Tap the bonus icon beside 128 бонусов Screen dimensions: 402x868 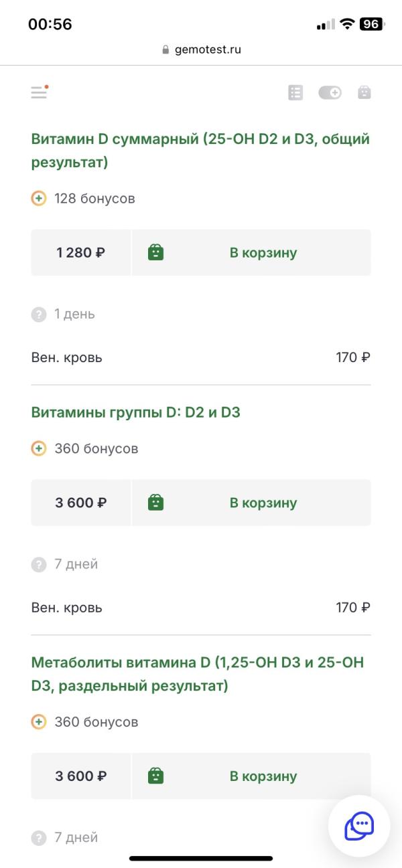tap(39, 198)
